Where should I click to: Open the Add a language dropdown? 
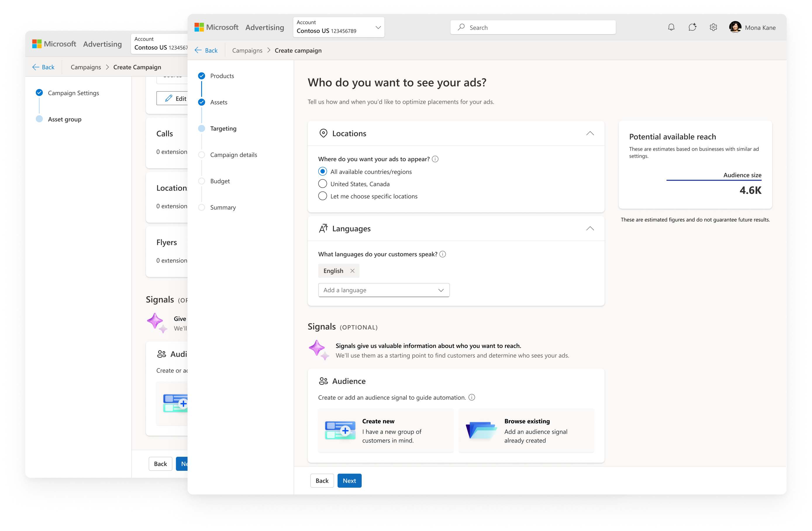pos(384,290)
